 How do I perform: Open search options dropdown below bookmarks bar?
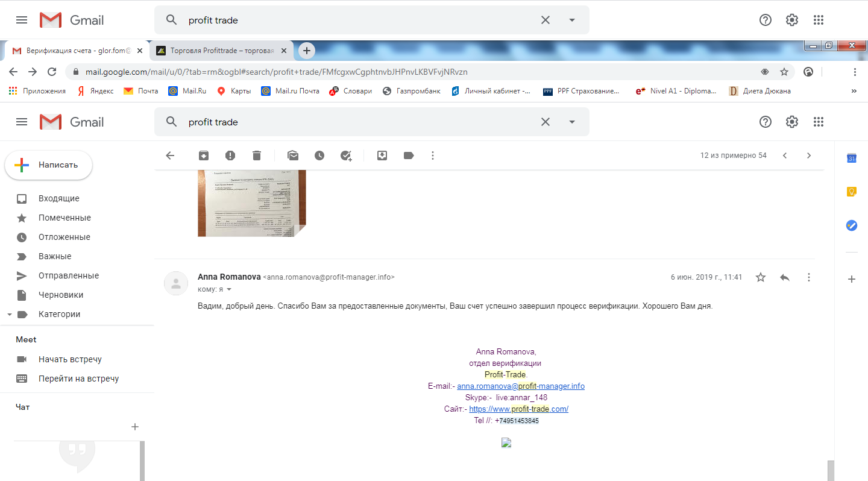coord(572,122)
